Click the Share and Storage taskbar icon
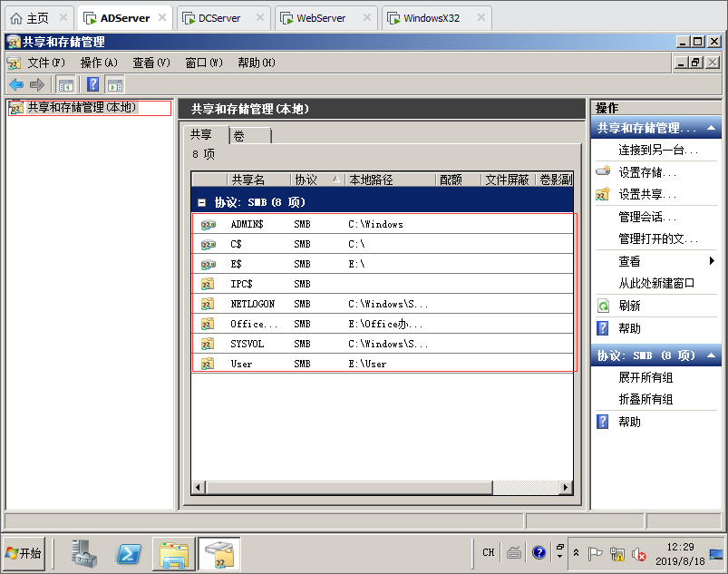This screenshot has width=728, height=574. [x=219, y=553]
